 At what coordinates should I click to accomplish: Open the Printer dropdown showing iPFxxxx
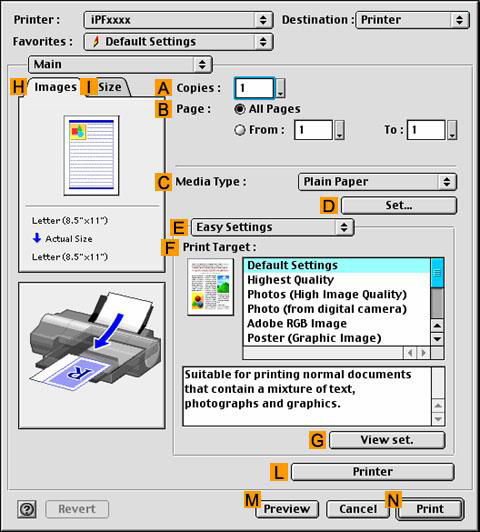[x=178, y=20]
